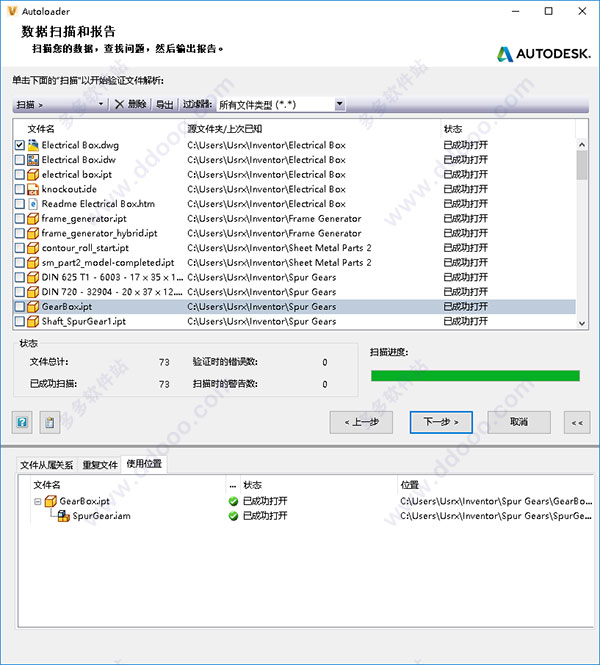Check the Readme Electrical Box.htm checkbox
This screenshot has height=665, width=600.
click(20, 204)
